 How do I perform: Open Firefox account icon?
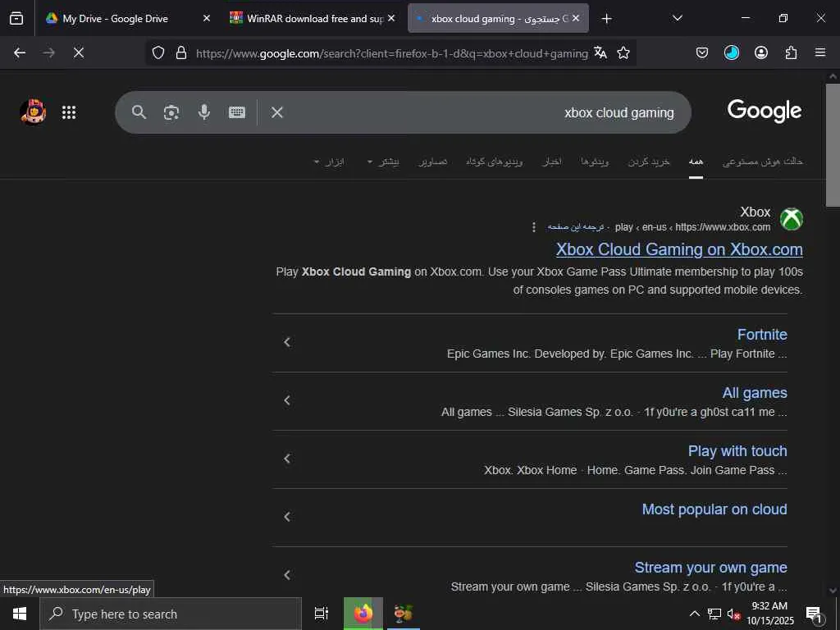tap(760, 52)
